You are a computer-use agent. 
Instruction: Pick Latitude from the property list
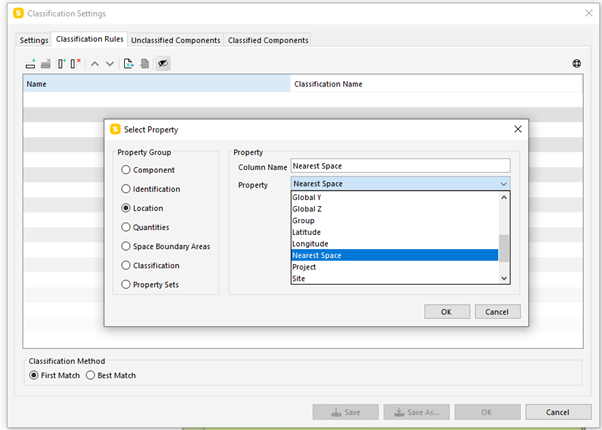point(394,232)
